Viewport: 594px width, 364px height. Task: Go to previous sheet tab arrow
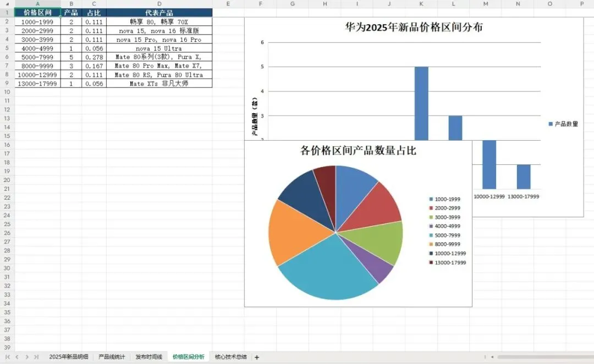[17, 357]
